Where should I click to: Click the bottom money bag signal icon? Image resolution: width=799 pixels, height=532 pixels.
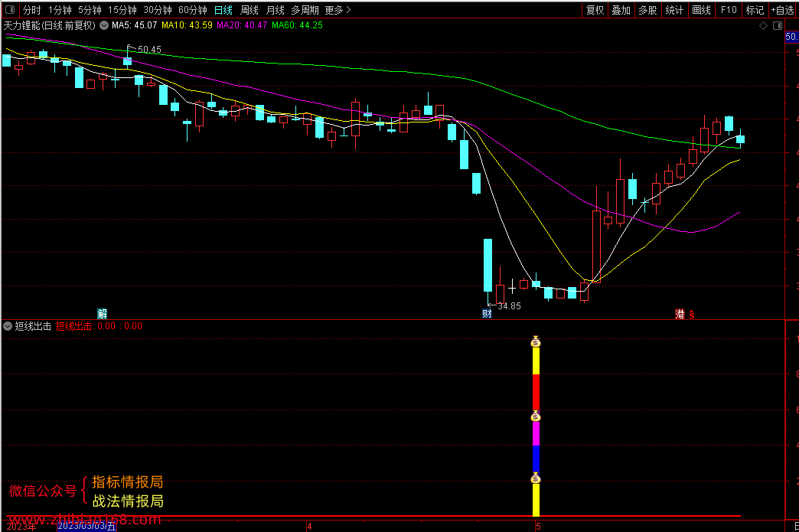536,478
